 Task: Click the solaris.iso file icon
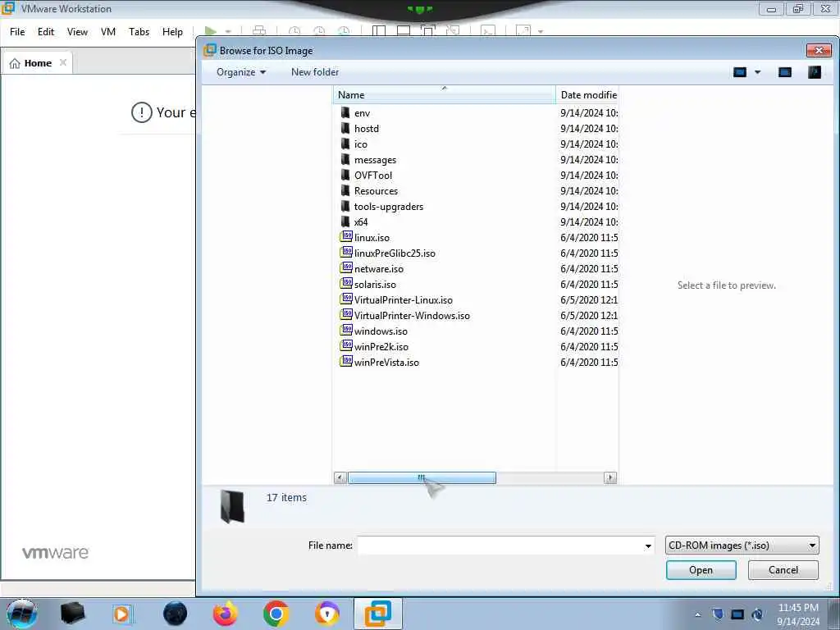346,283
